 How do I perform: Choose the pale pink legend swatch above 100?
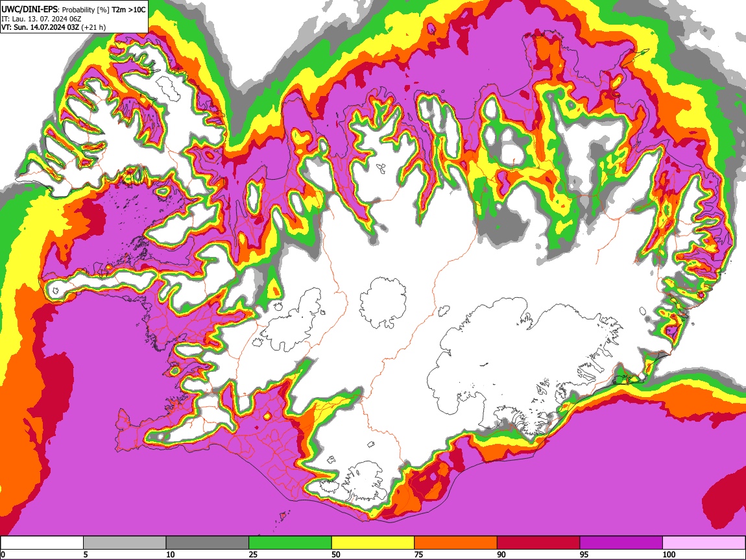tap(704, 542)
